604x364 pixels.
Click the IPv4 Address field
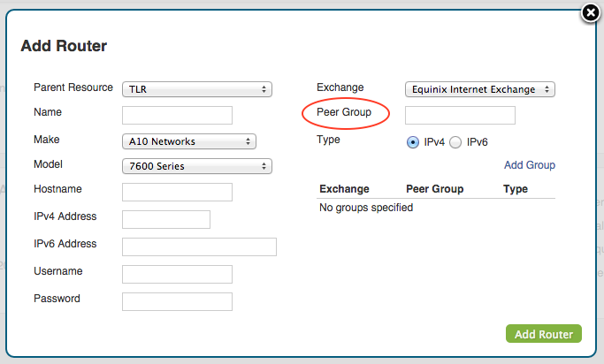(166, 220)
